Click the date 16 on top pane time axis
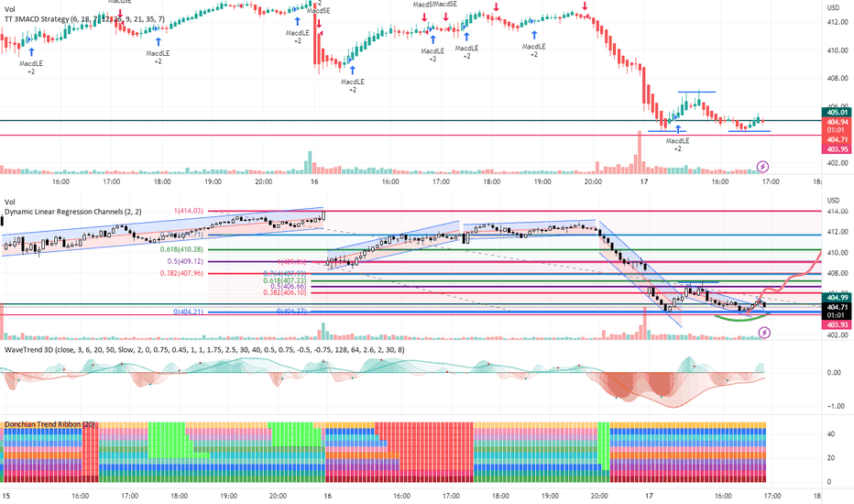This screenshot has height=504, width=854. pos(314,182)
